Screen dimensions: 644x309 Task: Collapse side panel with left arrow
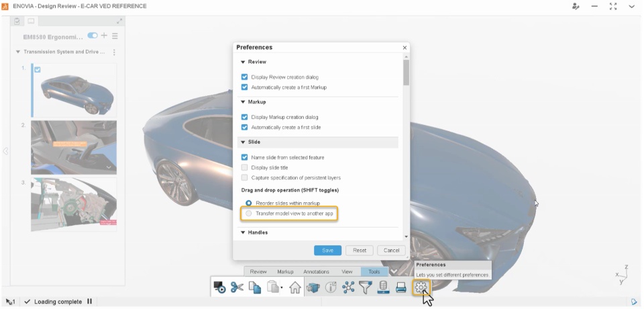point(5,151)
